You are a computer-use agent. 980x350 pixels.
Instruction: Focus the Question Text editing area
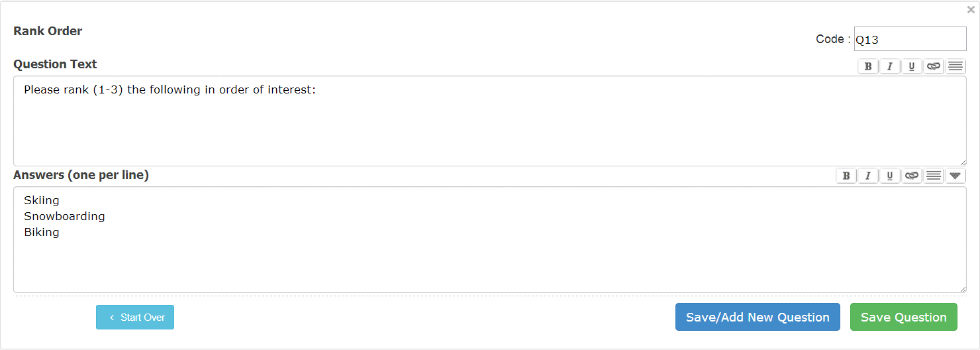(x=489, y=121)
